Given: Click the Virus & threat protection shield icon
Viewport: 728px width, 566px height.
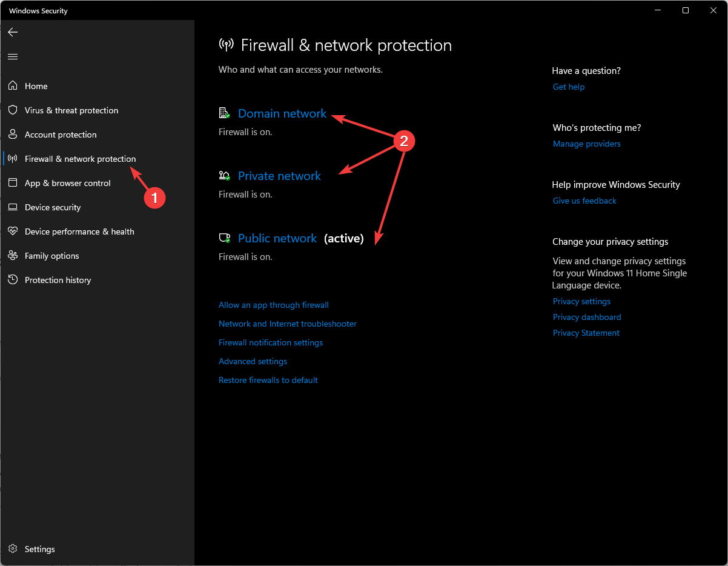Looking at the screenshot, I should 13,110.
